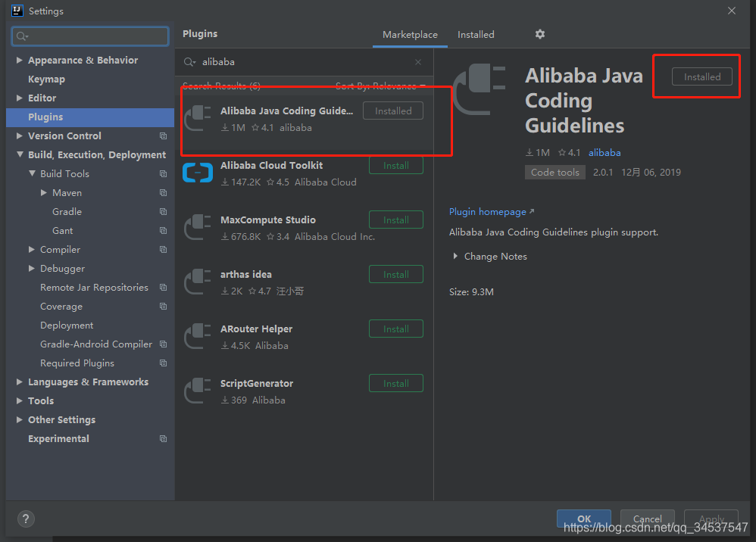Open the help question mark button
Image resolution: width=756 pixels, height=542 pixels.
tap(26, 519)
